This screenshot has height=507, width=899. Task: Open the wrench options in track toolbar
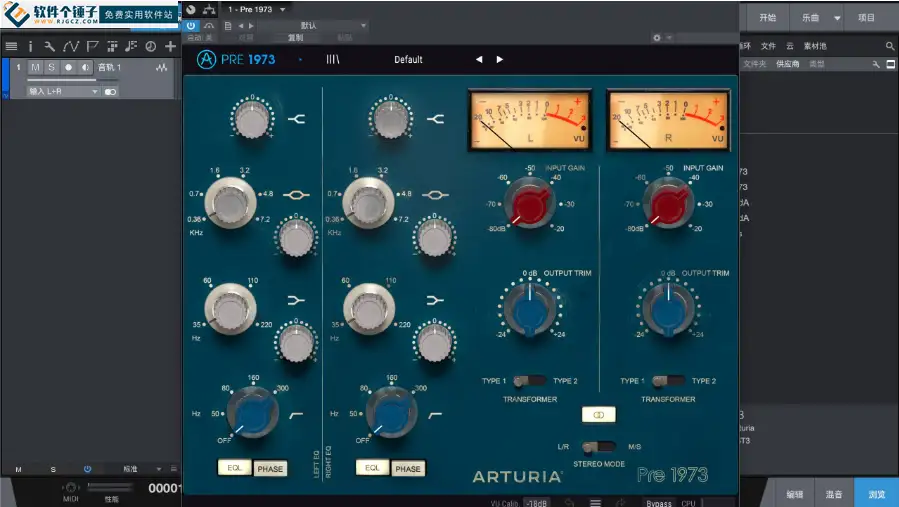49,46
